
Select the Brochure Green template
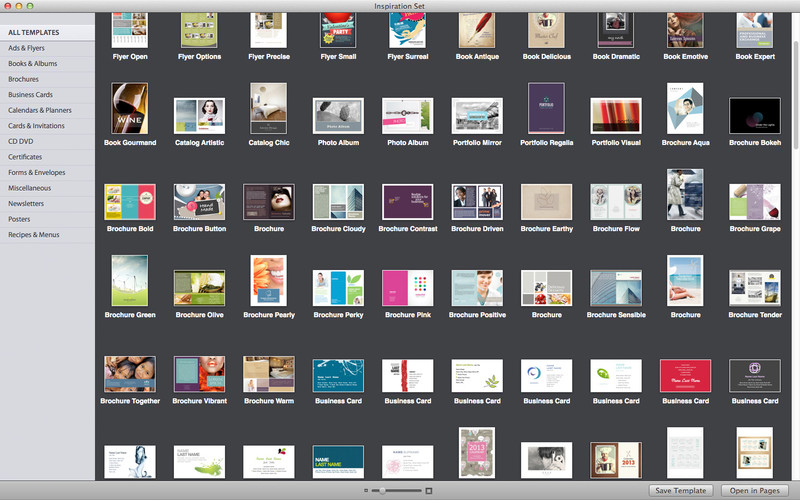pos(130,281)
